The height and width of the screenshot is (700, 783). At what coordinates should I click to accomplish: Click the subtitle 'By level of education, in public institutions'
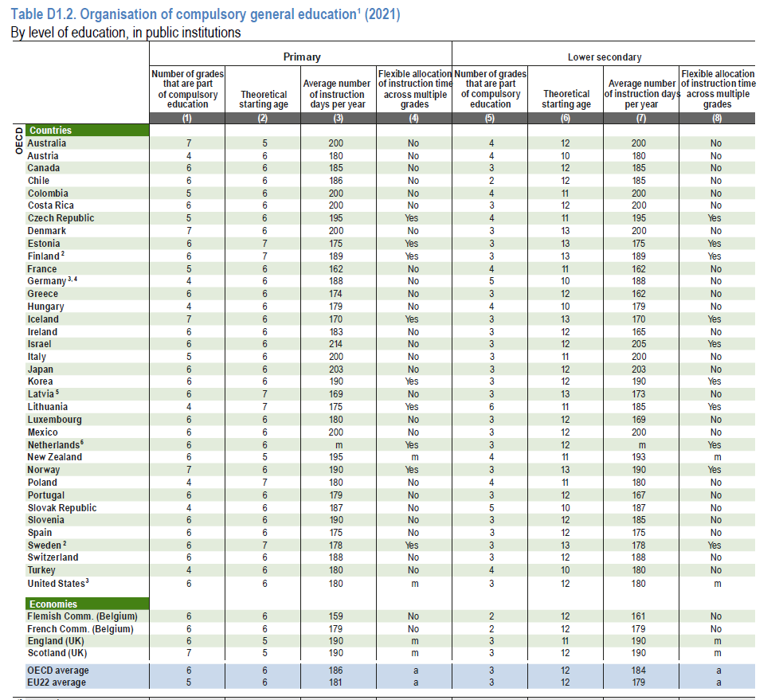coord(126,33)
